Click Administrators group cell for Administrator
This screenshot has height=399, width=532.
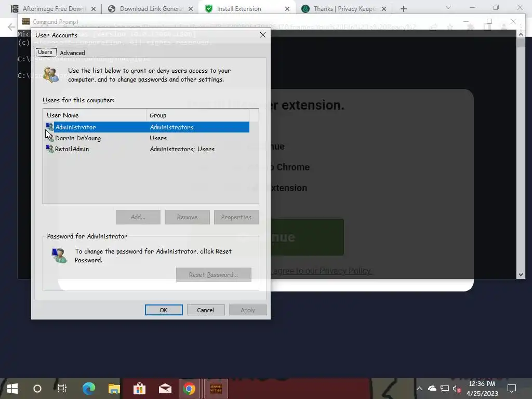171,127
